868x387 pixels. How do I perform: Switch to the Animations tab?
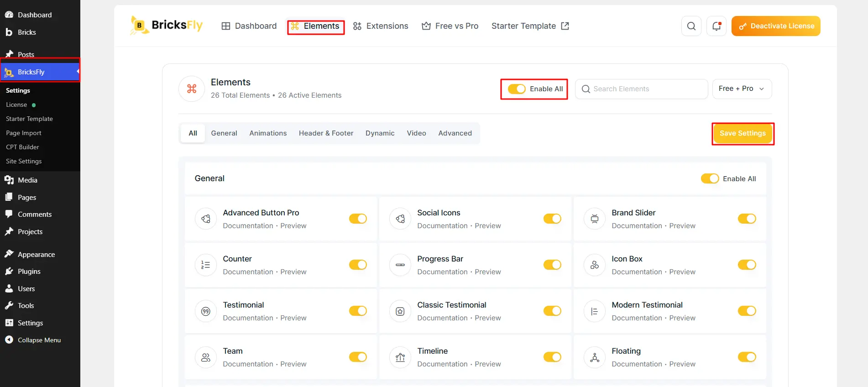(x=268, y=133)
